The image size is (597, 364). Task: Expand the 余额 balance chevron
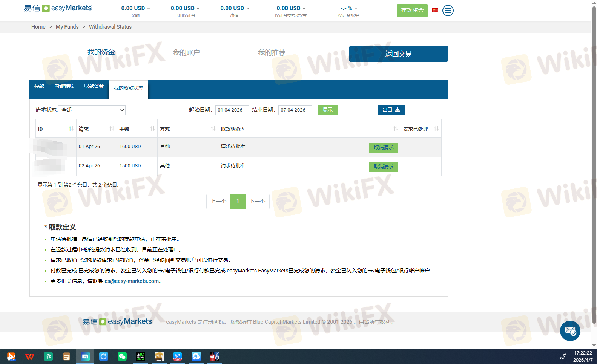point(149,8)
